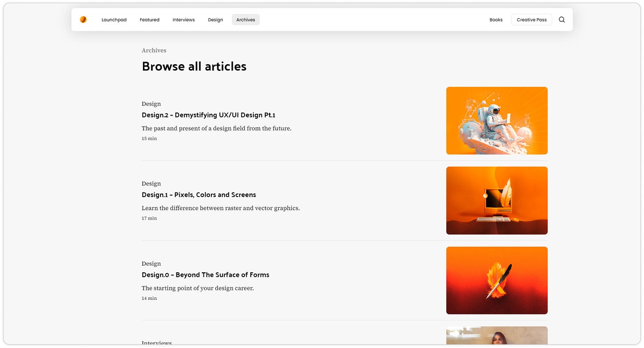
Task: Click the '17 min' reading time
Action: pos(149,218)
